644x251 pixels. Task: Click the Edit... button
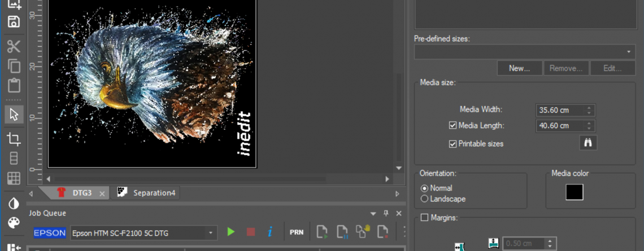pos(612,68)
